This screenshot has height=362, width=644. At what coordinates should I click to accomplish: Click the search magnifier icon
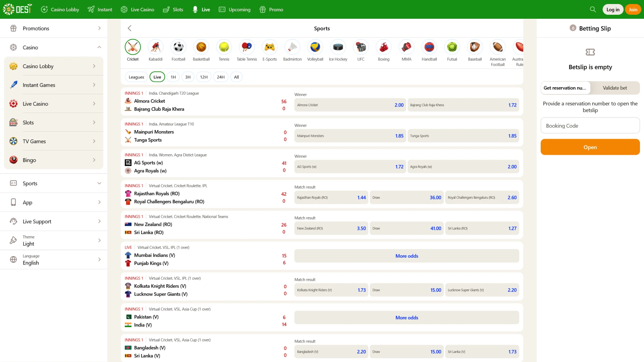pyautogui.click(x=593, y=9)
